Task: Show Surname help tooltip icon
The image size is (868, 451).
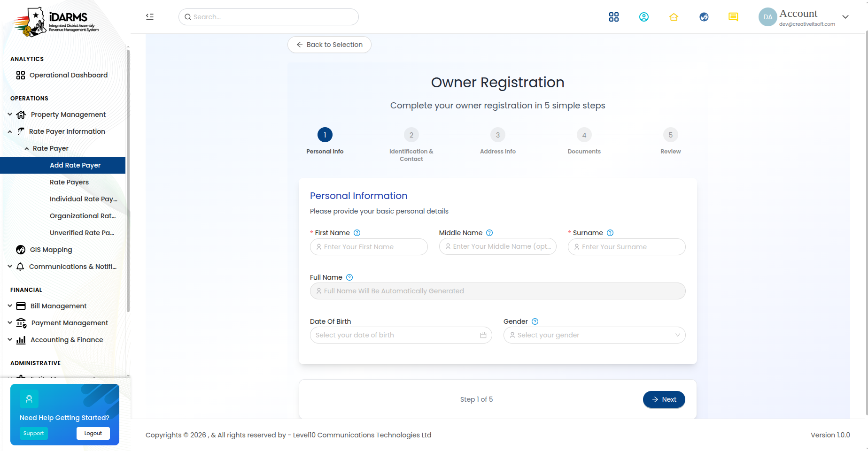Action: [x=610, y=233]
